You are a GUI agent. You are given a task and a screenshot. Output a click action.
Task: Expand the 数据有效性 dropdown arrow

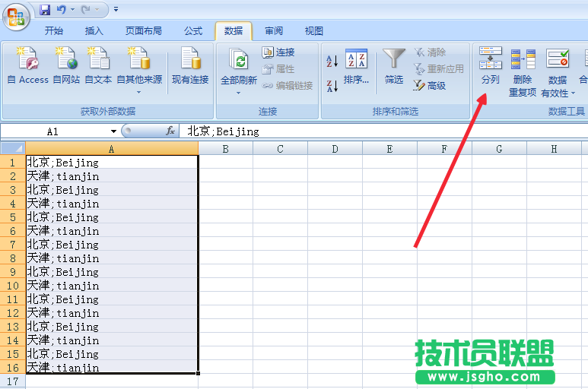pyautogui.click(x=573, y=93)
